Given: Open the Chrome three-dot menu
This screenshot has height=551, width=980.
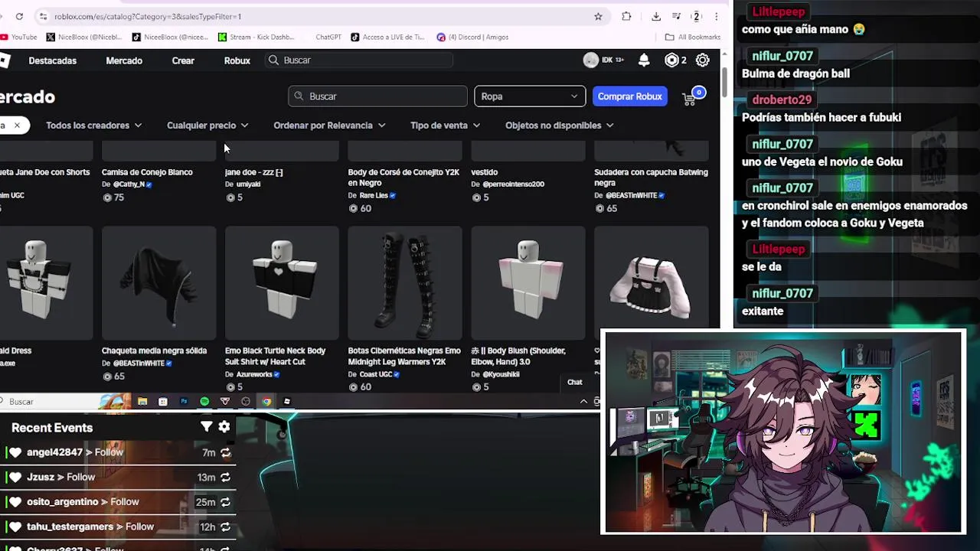Looking at the screenshot, I should tap(716, 16).
